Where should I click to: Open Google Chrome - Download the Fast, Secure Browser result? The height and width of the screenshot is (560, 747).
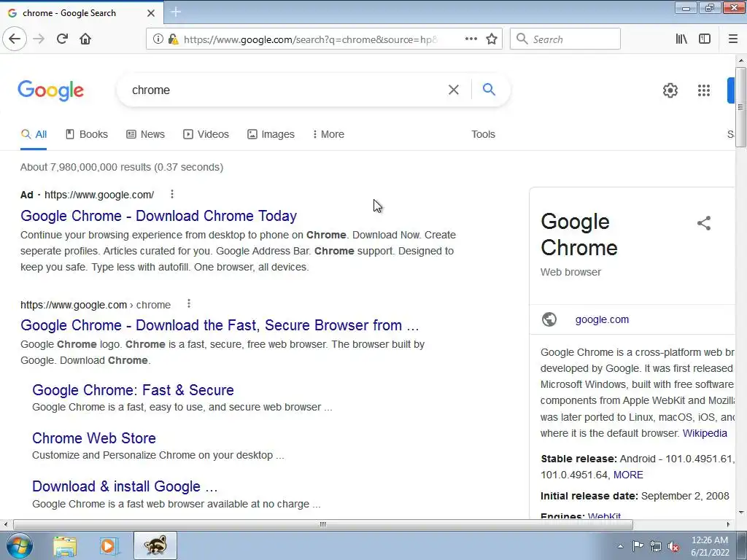point(220,325)
